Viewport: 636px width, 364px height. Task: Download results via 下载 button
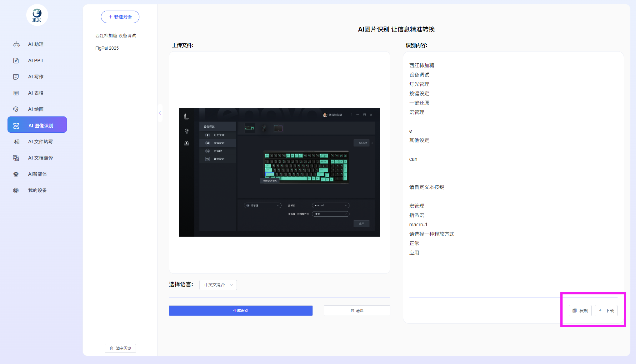coord(606,311)
